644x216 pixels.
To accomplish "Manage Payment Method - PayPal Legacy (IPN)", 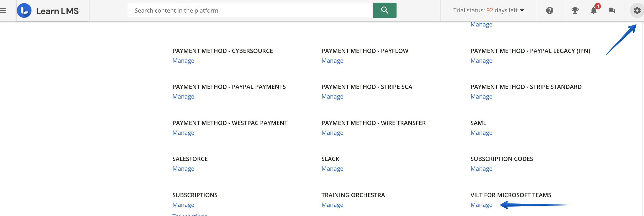I will [481, 61].
